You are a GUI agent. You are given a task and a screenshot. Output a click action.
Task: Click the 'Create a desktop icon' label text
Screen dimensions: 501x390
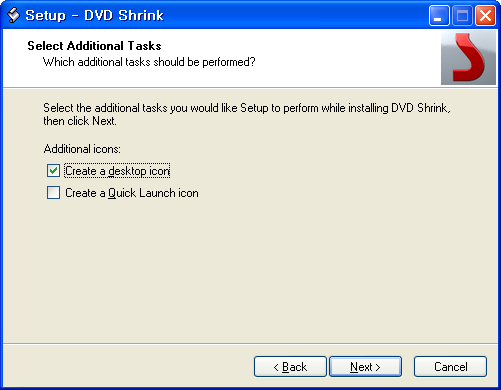117,171
